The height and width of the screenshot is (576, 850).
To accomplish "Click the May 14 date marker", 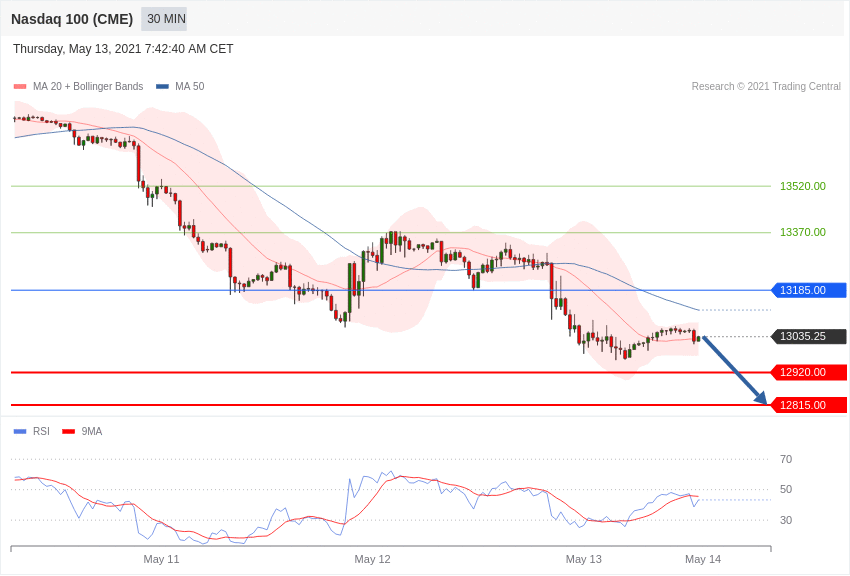I will click(x=702, y=559).
